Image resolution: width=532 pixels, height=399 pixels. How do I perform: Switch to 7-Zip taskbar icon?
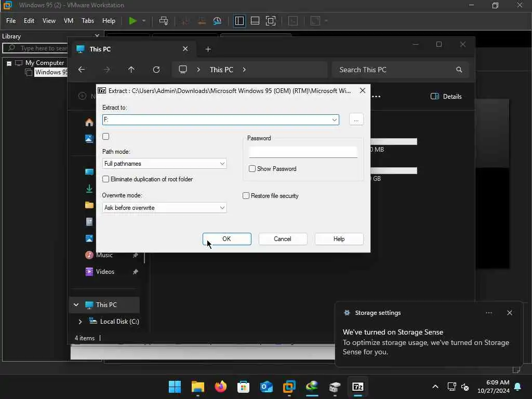357,387
